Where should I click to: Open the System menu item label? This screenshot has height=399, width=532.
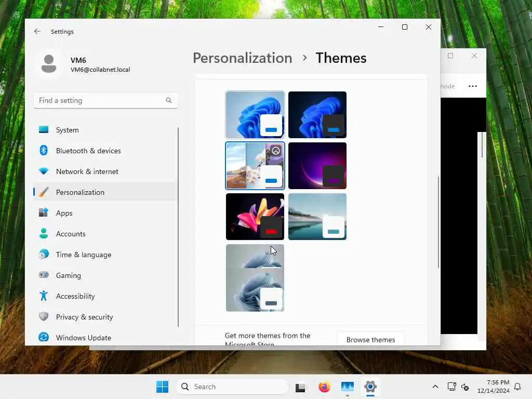click(67, 130)
